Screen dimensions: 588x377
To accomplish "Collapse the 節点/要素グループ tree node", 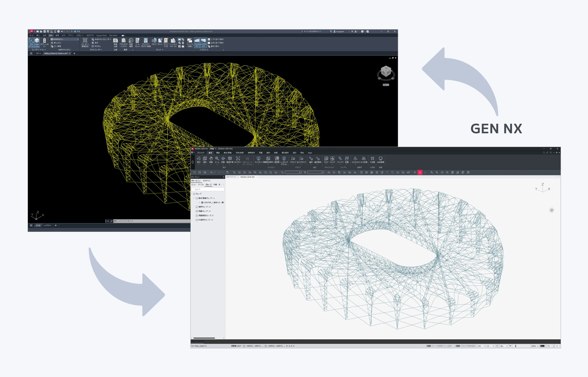I will pyautogui.click(x=194, y=198).
